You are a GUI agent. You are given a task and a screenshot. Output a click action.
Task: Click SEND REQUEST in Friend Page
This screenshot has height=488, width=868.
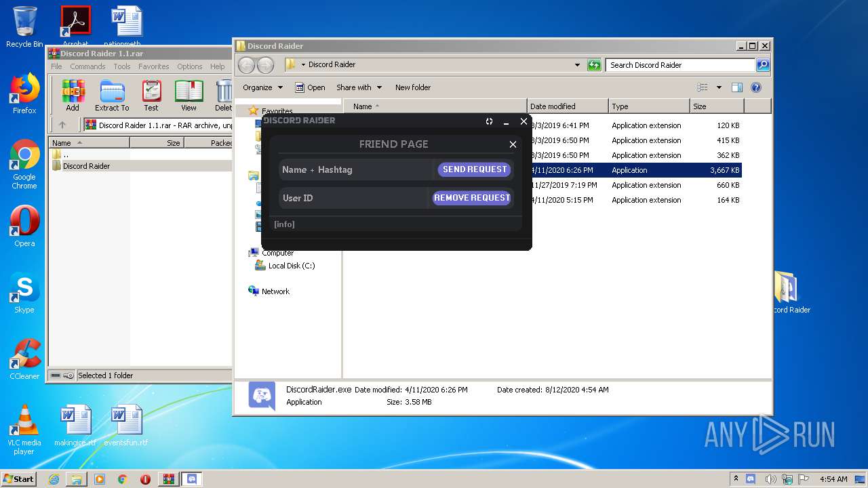475,169
